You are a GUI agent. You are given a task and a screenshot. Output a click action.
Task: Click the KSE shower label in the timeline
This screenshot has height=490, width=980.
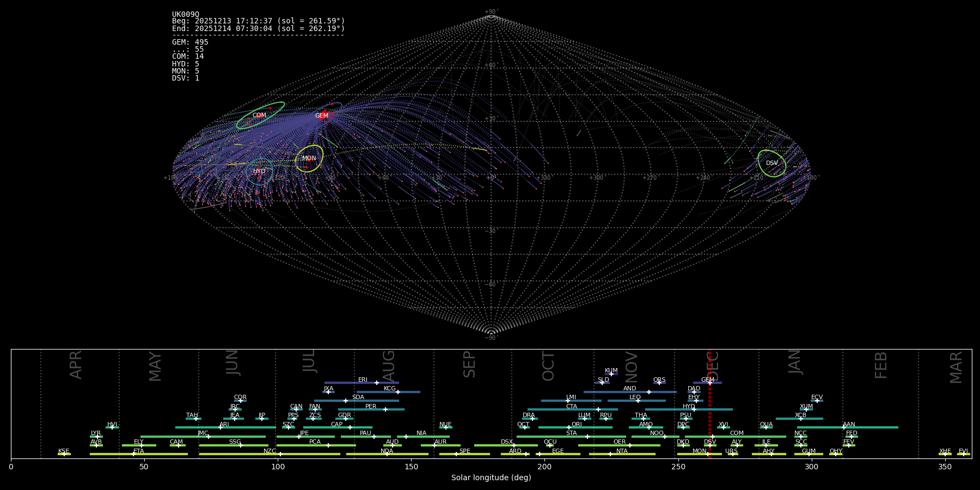[x=64, y=451]
